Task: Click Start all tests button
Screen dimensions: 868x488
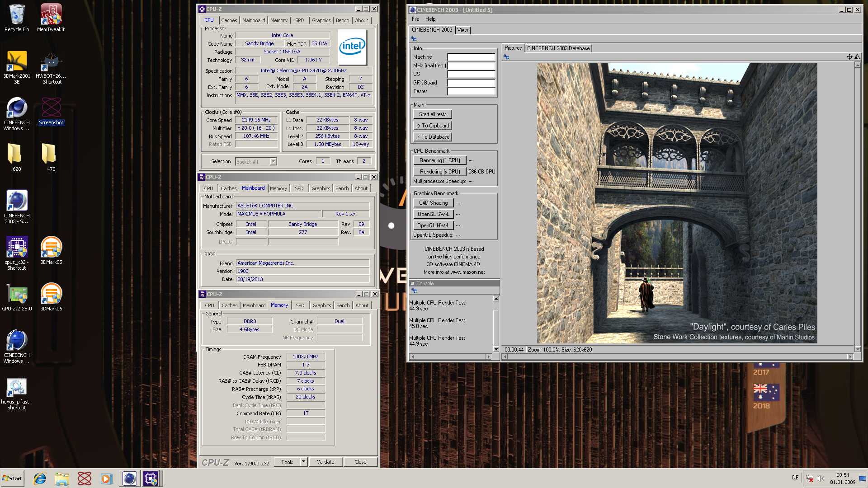Action: coord(433,114)
